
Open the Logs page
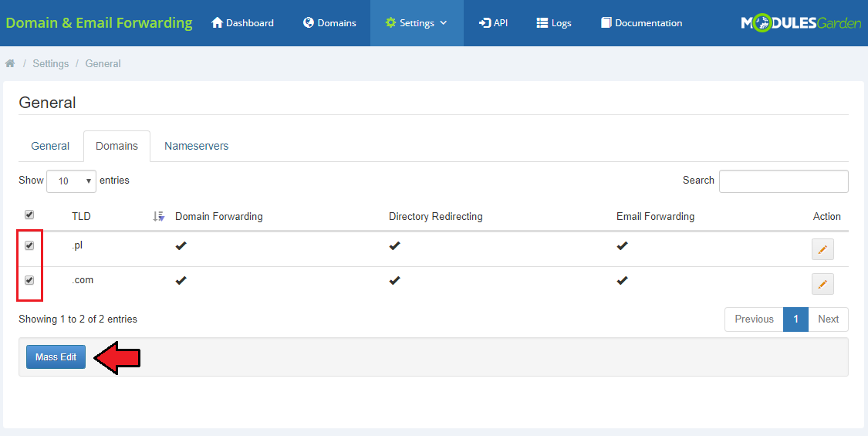coord(553,23)
